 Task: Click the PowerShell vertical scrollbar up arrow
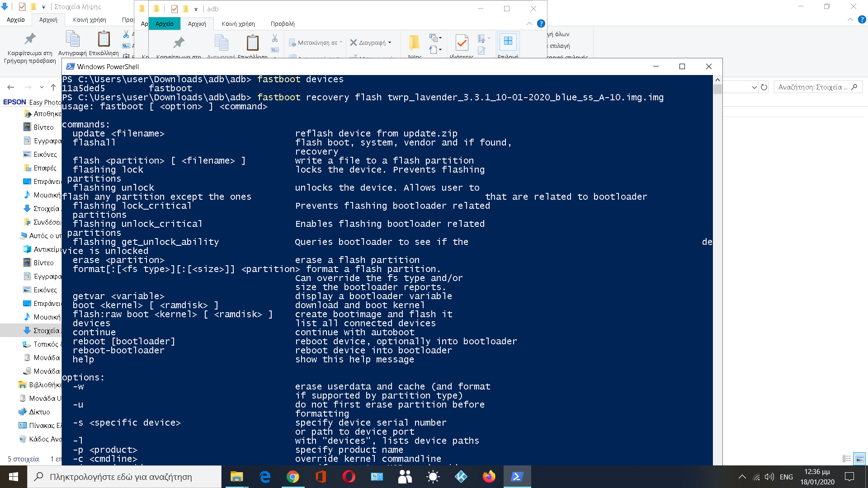coord(717,80)
